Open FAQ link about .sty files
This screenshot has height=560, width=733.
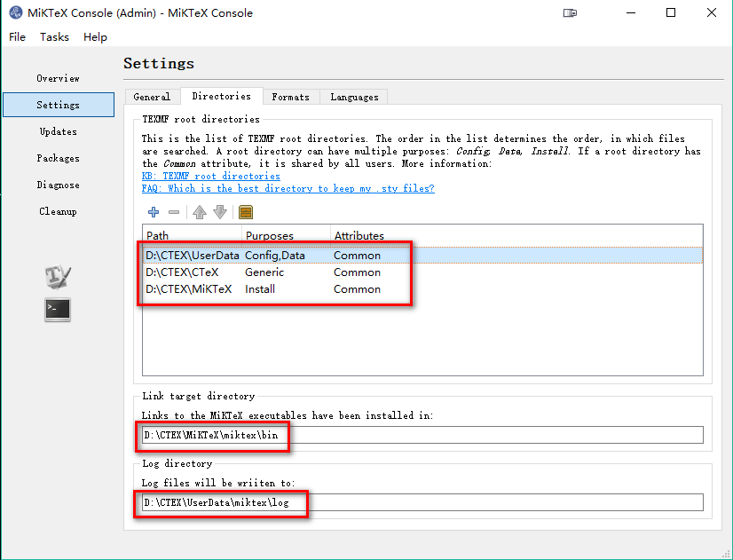288,188
